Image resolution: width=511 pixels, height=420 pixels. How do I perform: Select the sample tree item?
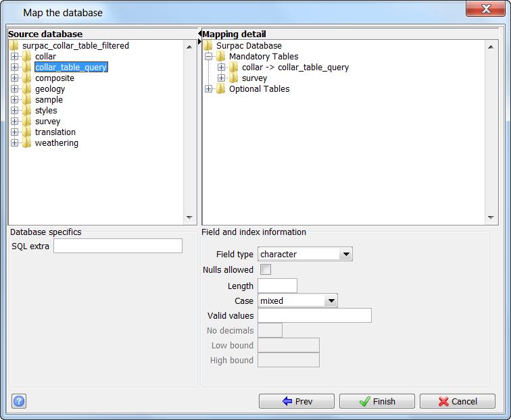coord(49,100)
